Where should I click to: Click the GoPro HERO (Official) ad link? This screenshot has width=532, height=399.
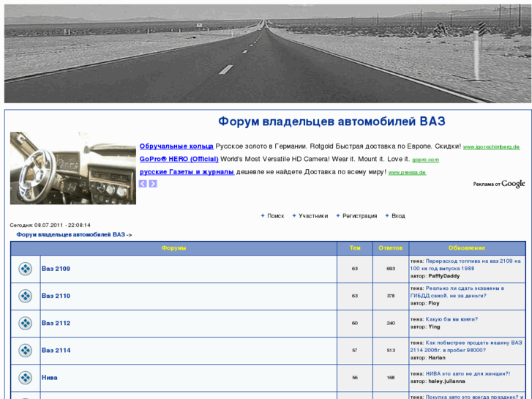click(x=179, y=159)
